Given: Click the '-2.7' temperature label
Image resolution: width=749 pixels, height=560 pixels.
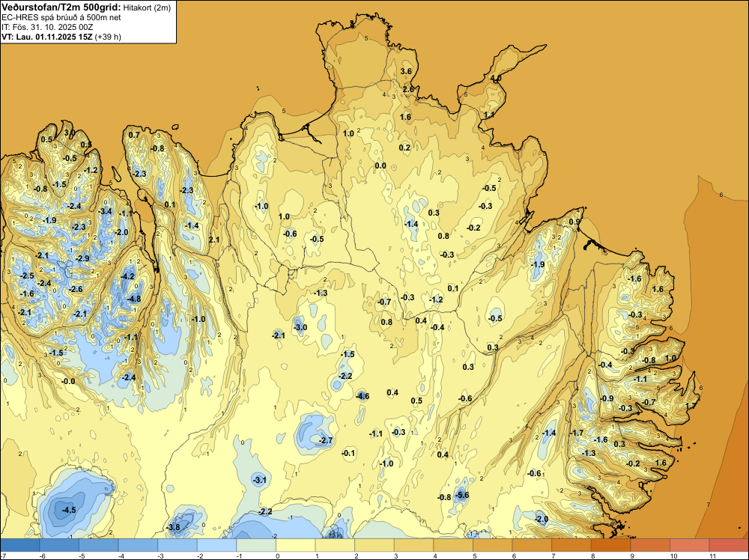Looking at the screenshot, I should pos(326,440).
